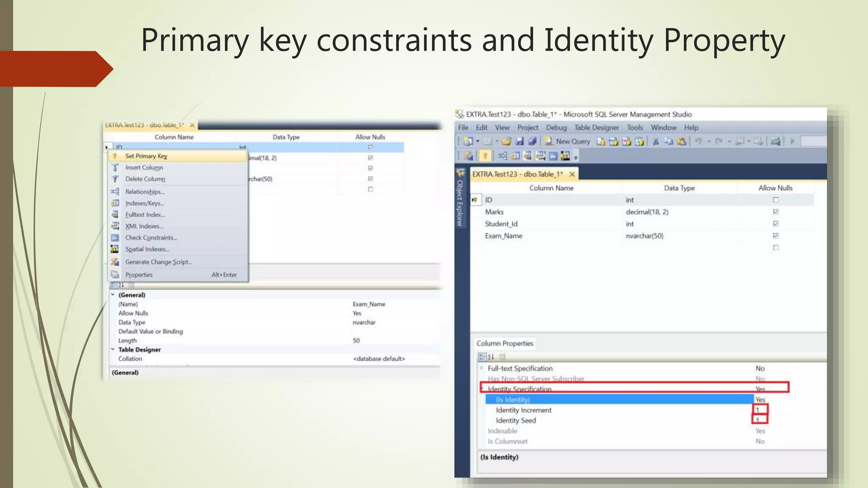Click the Identity Increment value field
Viewport: 868px width, 488px height.
759,410
